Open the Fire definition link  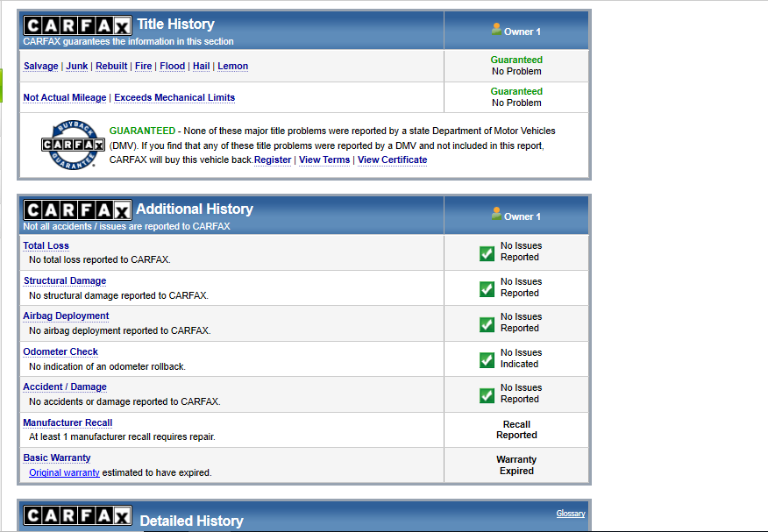pyautogui.click(x=144, y=66)
